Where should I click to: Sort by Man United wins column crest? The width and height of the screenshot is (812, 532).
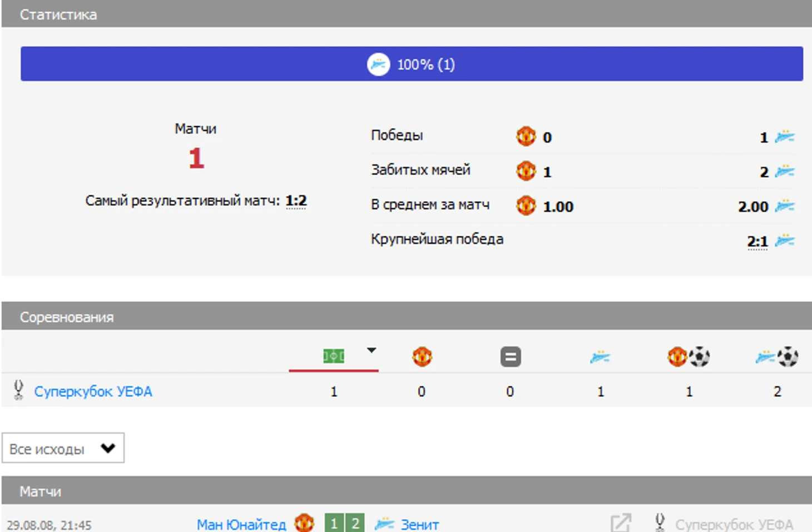[422, 356]
